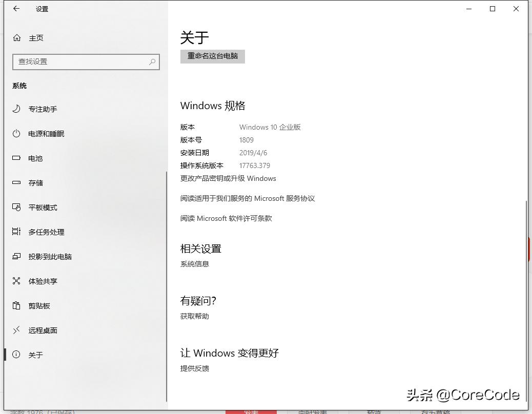532x414 pixels.
Task: Open the 电池 settings page
Action: [x=35, y=158]
